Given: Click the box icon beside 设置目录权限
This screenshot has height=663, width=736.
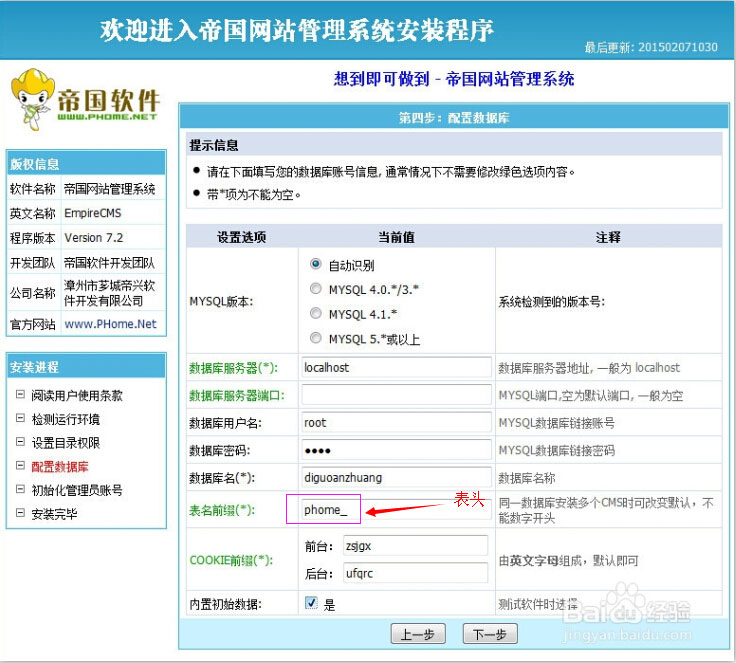Looking at the screenshot, I should tap(20, 441).
